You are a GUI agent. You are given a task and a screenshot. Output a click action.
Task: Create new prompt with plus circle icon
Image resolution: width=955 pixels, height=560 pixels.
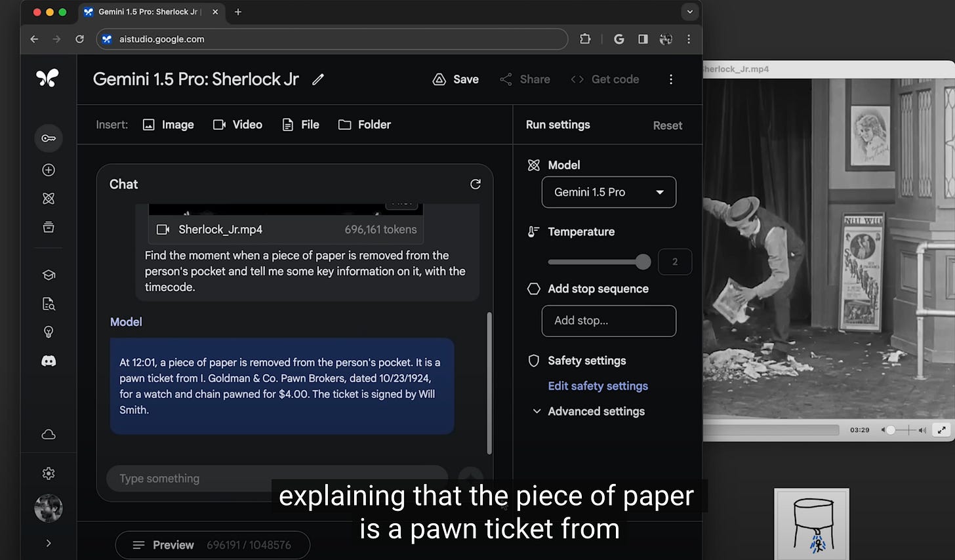click(49, 170)
